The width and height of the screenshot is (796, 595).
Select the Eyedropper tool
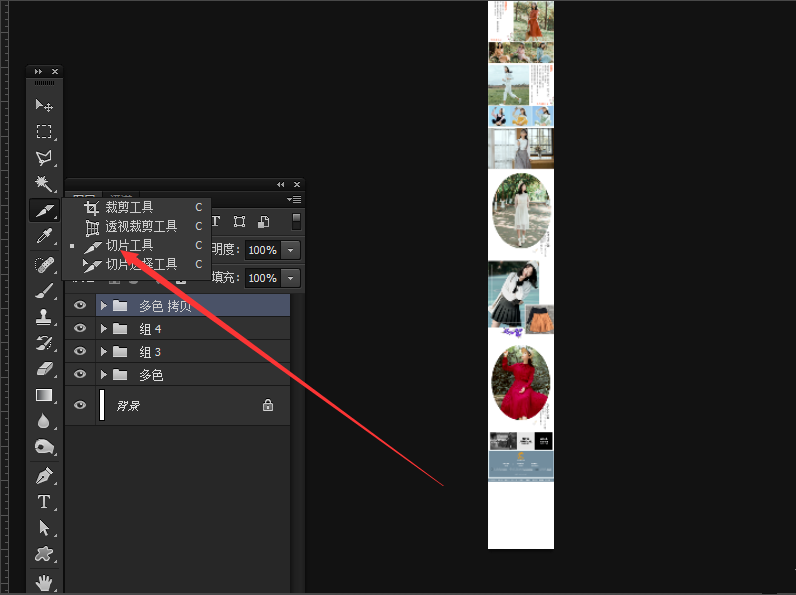point(44,237)
